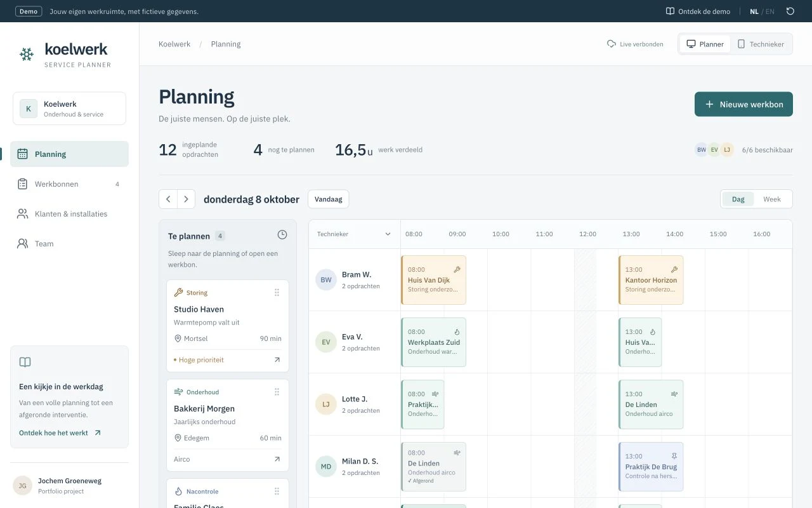Click the Nacontrole card drag handle
Viewport: 812px width, 508px height.
277,491
